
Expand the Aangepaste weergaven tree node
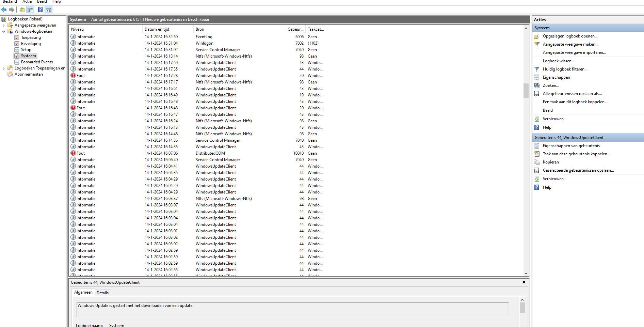(x=3, y=25)
